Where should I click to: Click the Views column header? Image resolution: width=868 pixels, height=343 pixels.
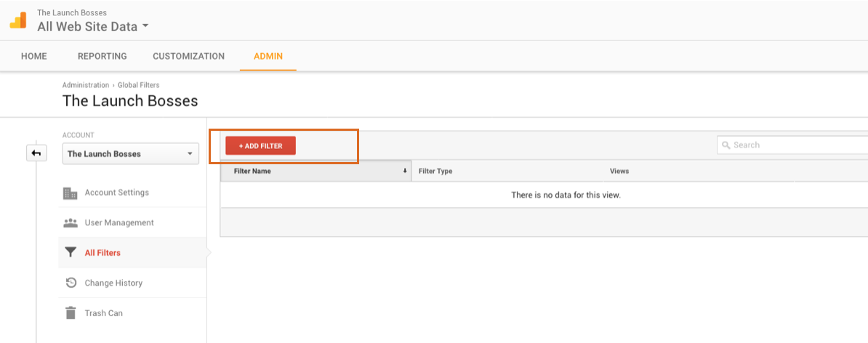pyautogui.click(x=619, y=171)
